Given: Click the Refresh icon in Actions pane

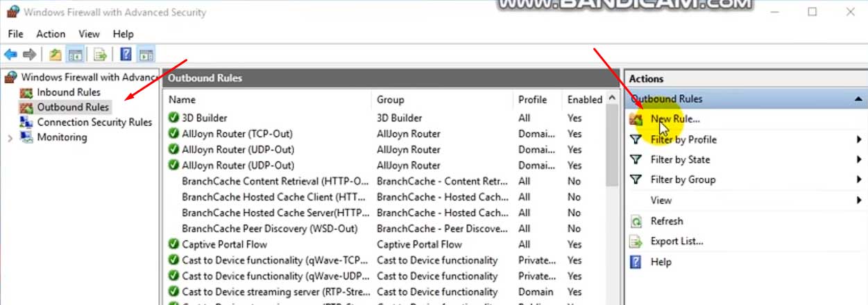Looking at the screenshot, I should 636,221.
